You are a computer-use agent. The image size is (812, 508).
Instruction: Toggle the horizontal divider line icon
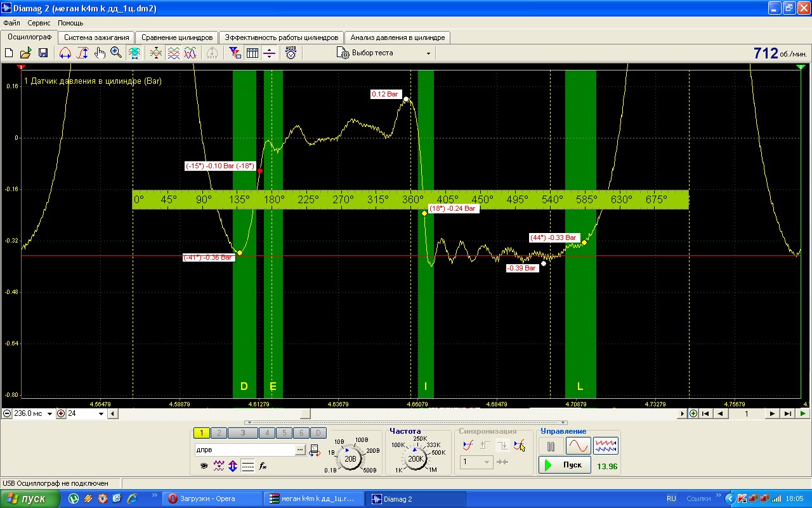point(270,53)
